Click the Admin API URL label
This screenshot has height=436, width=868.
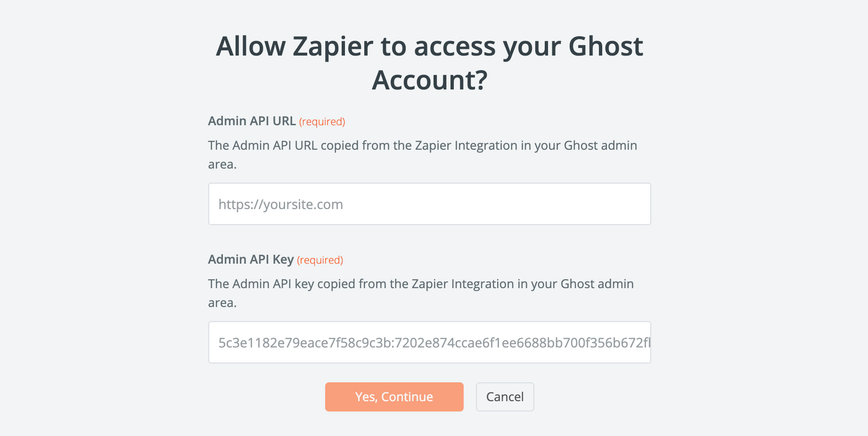click(x=252, y=121)
